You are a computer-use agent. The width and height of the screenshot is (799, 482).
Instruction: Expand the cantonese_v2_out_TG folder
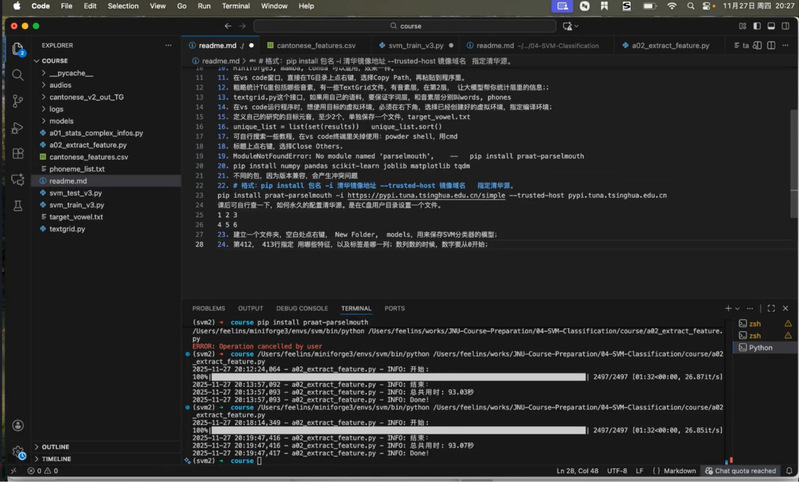84,97
